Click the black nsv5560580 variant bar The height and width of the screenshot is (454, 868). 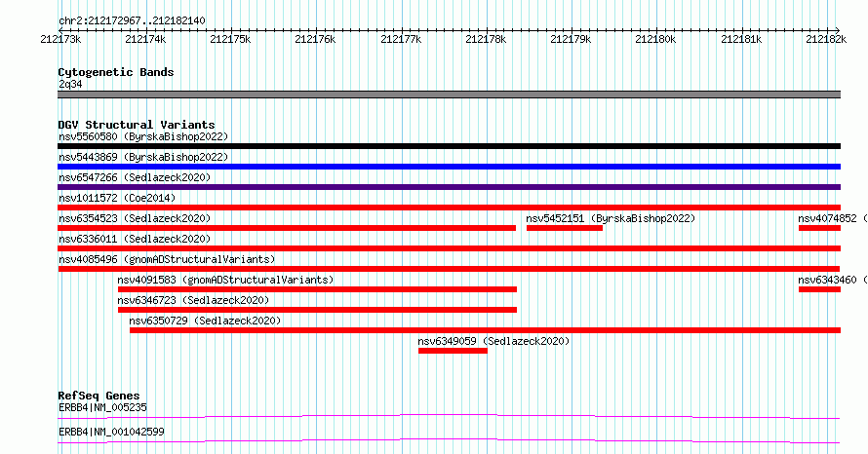tap(449, 146)
